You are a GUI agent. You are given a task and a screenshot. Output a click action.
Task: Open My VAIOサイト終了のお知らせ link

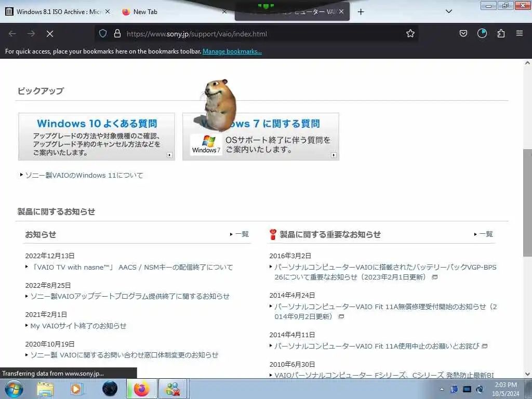click(78, 326)
